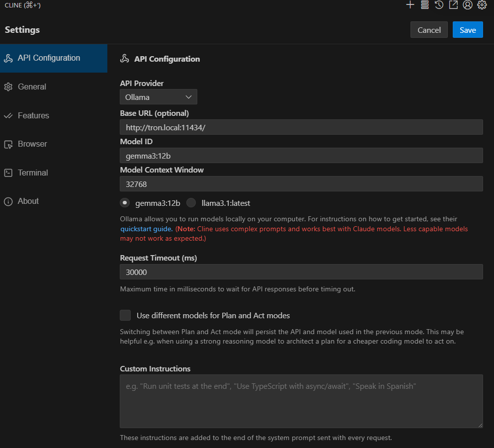Choose the llama3.1:latest radio option
The height and width of the screenshot is (448, 494).
click(191, 203)
